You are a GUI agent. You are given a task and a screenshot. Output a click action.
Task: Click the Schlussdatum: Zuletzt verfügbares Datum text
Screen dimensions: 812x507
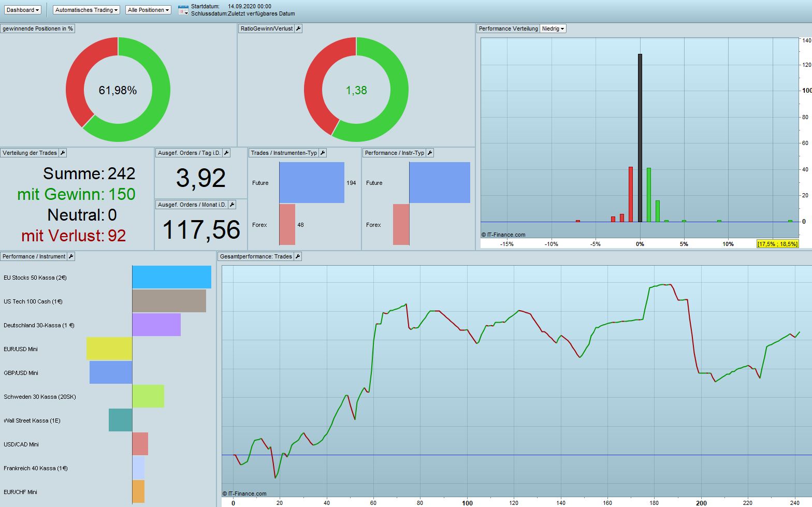(243, 13)
